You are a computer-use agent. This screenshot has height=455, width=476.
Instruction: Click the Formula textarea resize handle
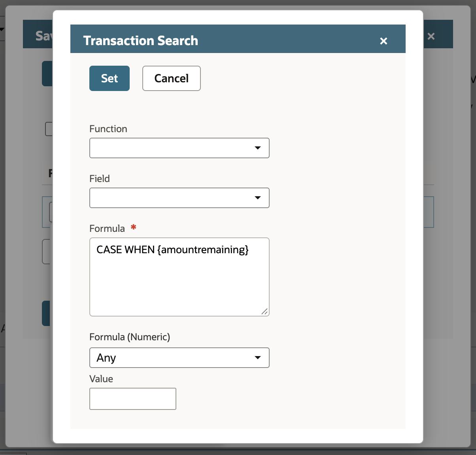click(x=264, y=312)
